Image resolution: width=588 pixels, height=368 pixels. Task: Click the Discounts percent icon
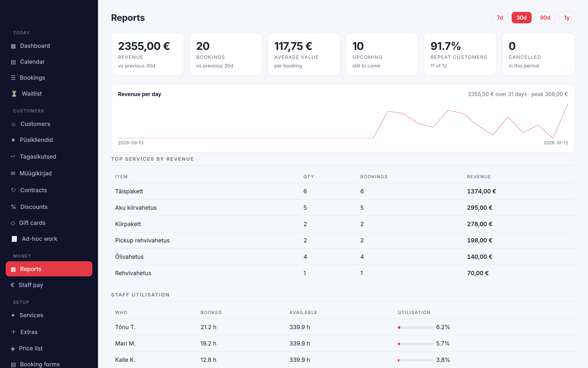[x=13, y=207]
